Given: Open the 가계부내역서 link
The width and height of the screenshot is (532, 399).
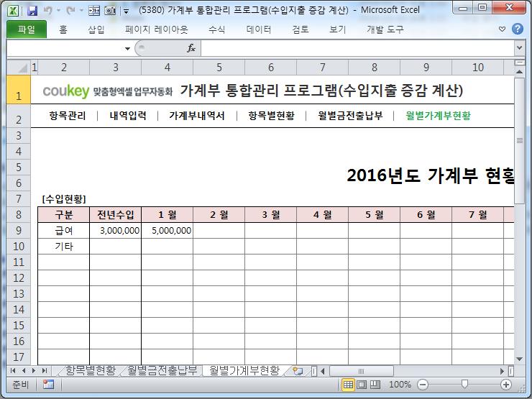Looking at the screenshot, I should point(197,116).
